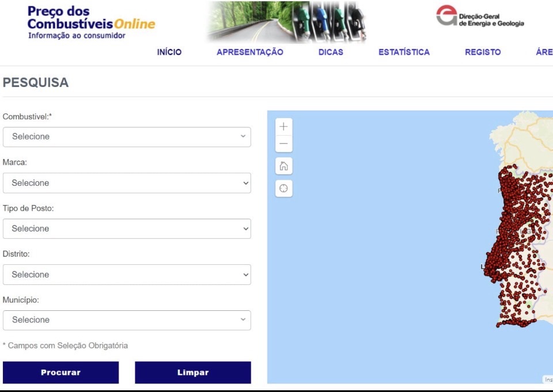
Task: Open the Tipo de Posto dropdown
Action: tap(127, 229)
